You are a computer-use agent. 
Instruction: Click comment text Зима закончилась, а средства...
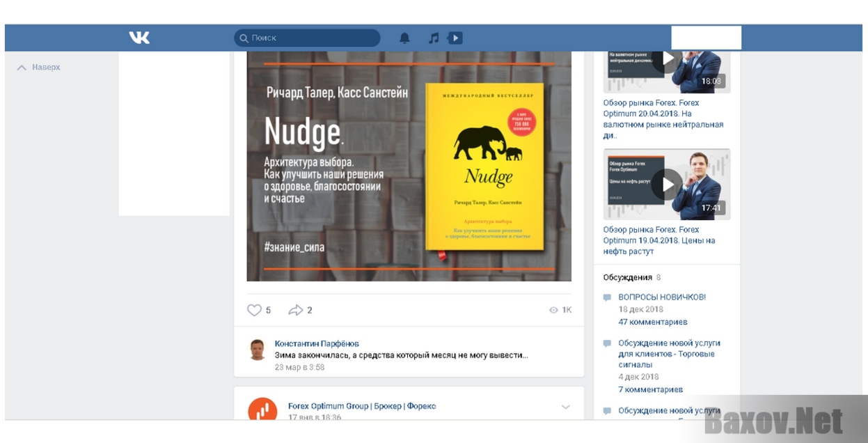click(x=402, y=355)
